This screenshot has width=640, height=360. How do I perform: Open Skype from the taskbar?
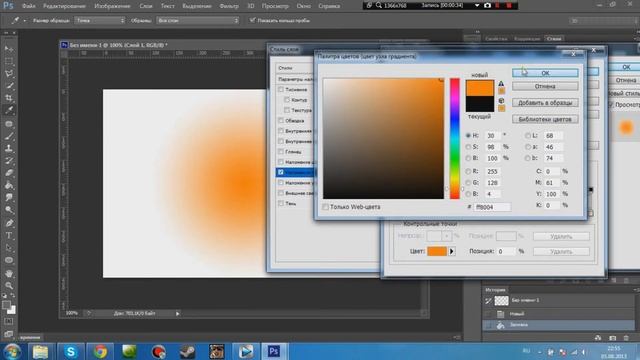70,351
